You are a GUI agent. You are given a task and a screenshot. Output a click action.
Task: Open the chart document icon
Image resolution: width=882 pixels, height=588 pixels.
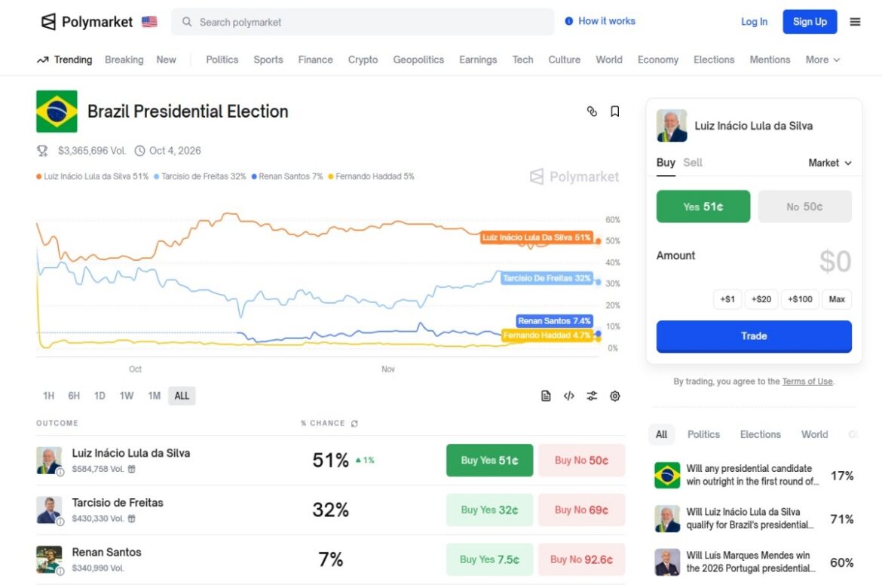click(x=546, y=396)
